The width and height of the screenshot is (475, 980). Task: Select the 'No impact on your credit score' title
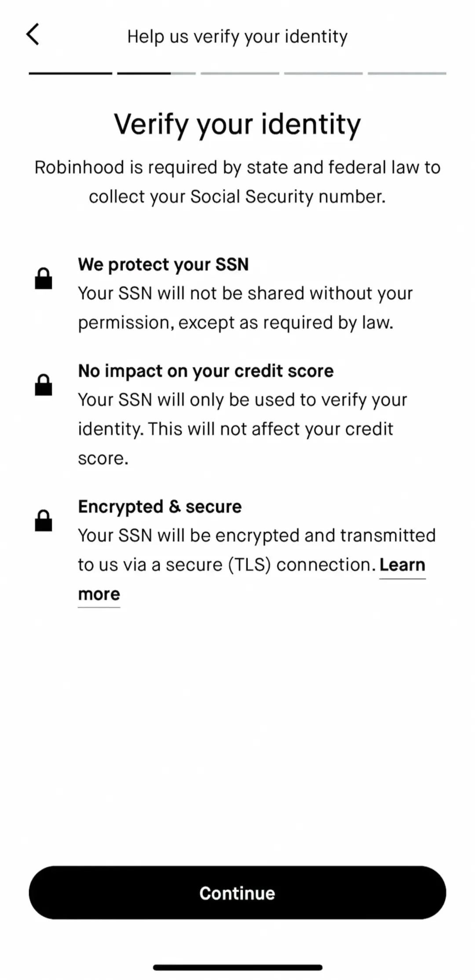pos(206,371)
